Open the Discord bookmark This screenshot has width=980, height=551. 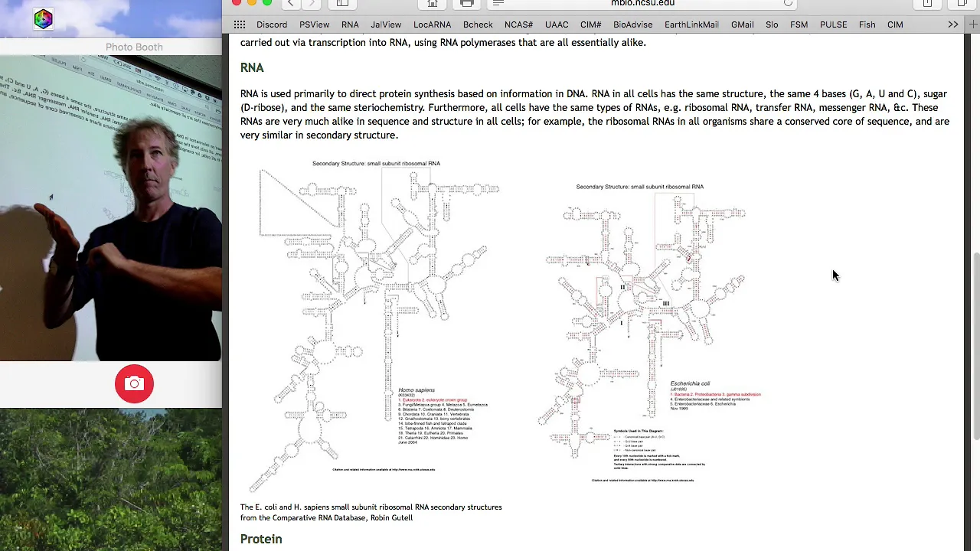(272, 24)
